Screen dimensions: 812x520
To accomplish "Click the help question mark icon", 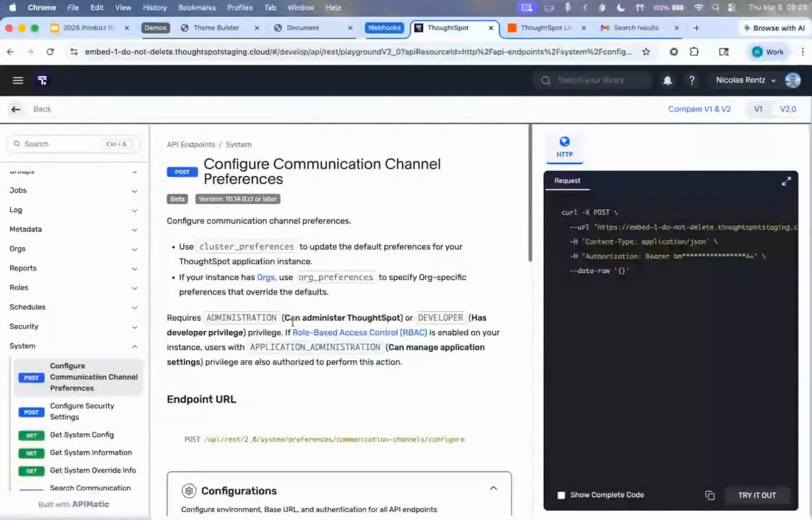I will tap(692, 80).
